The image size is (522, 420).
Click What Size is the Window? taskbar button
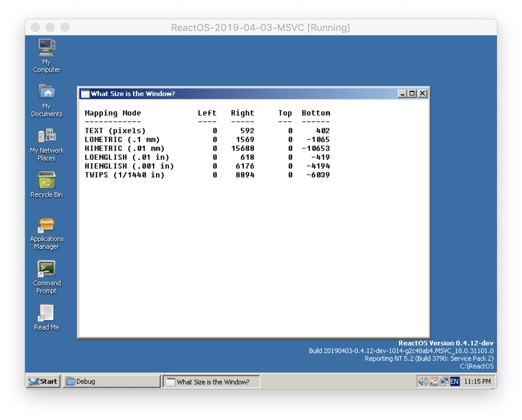211,382
